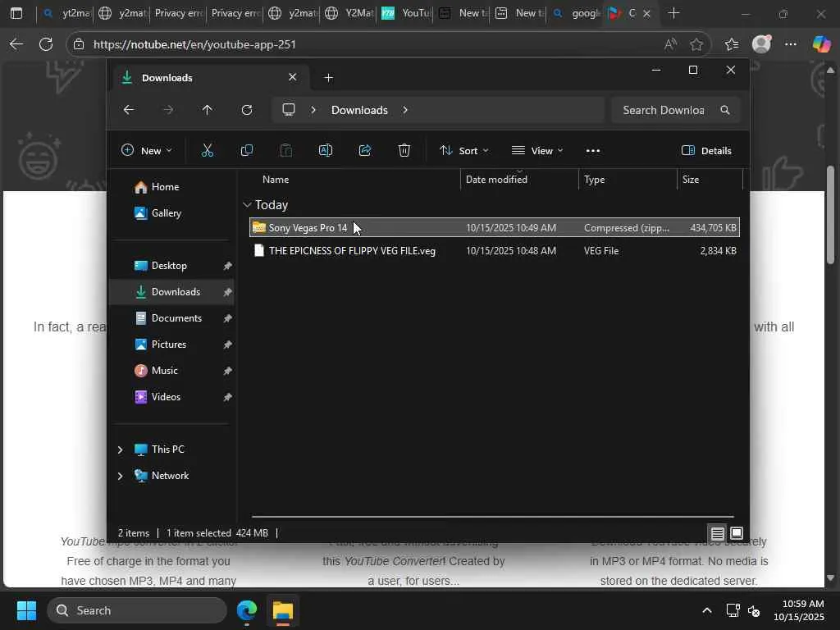Collapse the Today group
The width and height of the screenshot is (840, 630).
[247, 204]
